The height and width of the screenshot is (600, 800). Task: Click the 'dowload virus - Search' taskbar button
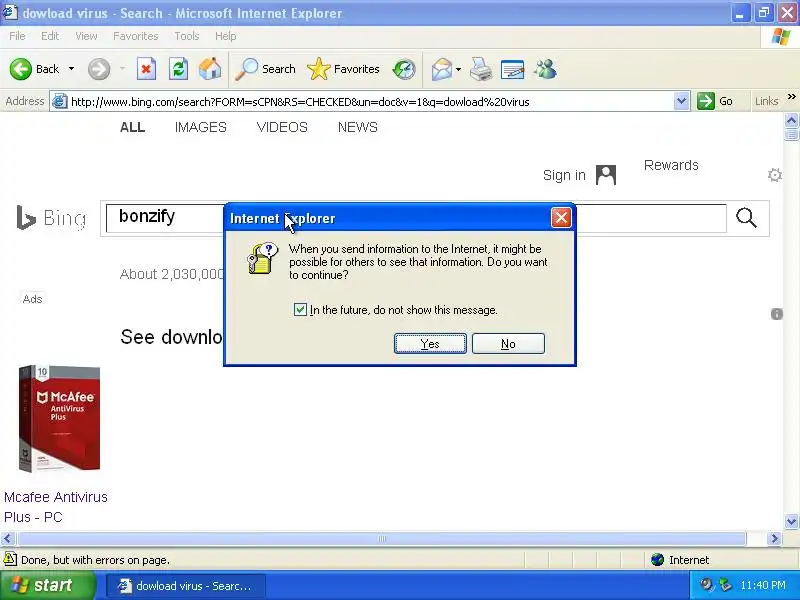[186, 585]
